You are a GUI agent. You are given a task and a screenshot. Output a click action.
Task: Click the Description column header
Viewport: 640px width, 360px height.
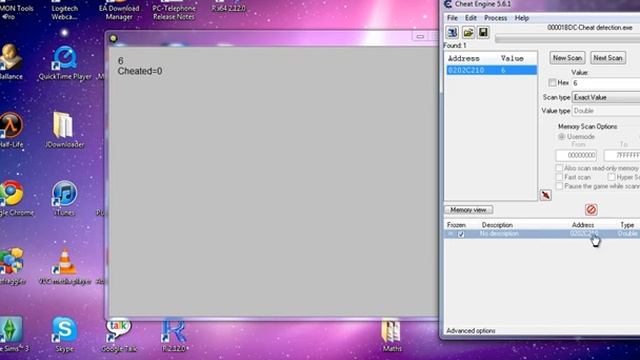coord(497,225)
